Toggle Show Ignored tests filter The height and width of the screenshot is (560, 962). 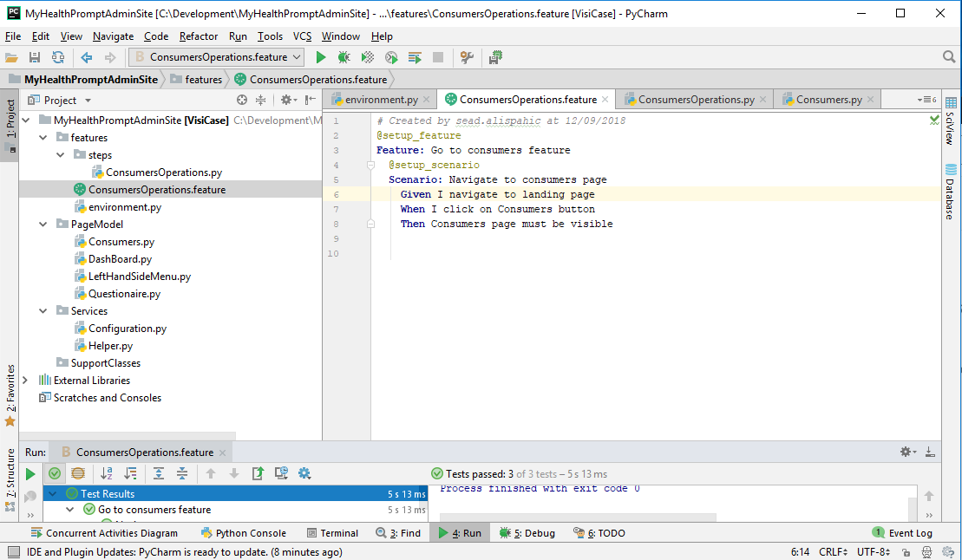(78, 473)
